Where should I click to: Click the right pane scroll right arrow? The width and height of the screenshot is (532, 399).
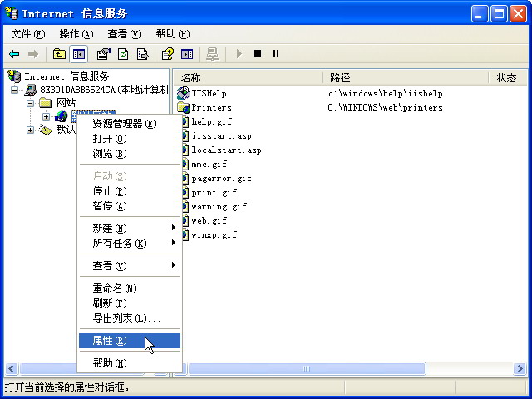tap(520, 368)
